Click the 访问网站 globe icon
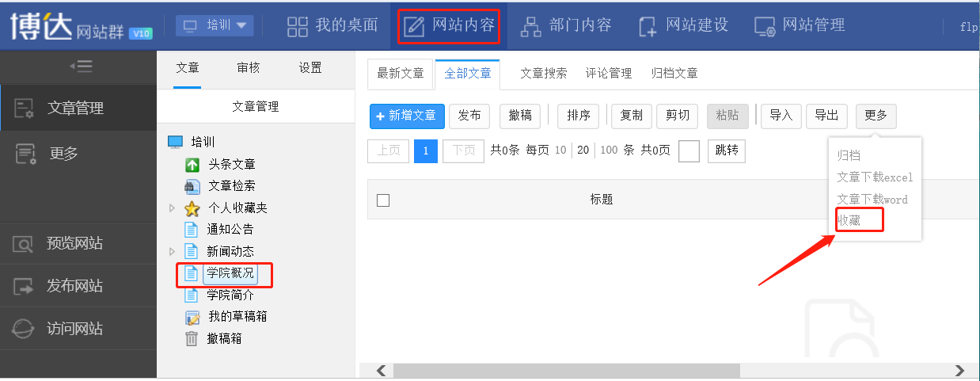 coord(24,329)
